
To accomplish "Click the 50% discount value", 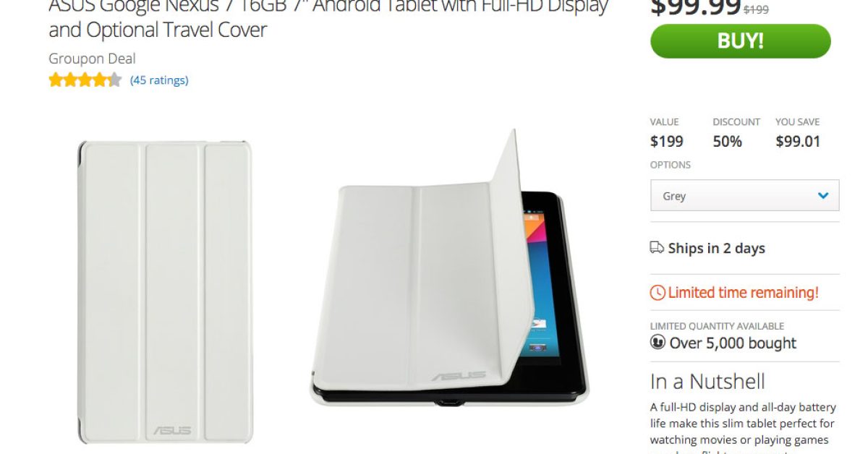I will pos(728,141).
